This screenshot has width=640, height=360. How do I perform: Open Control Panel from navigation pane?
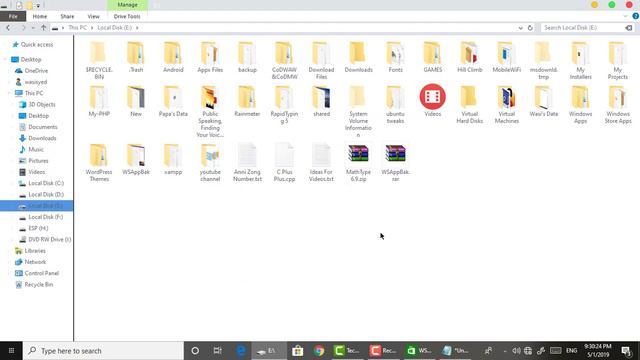tap(41, 273)
